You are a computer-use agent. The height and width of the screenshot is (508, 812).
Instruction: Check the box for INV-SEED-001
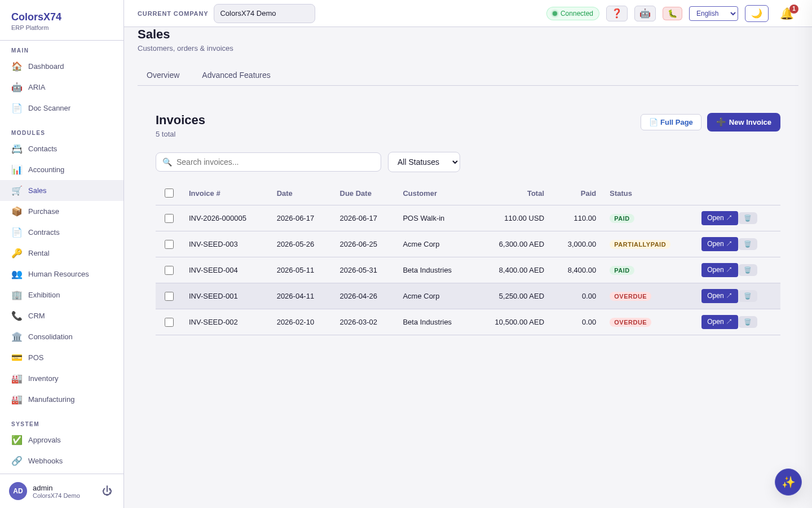[169, 296]
